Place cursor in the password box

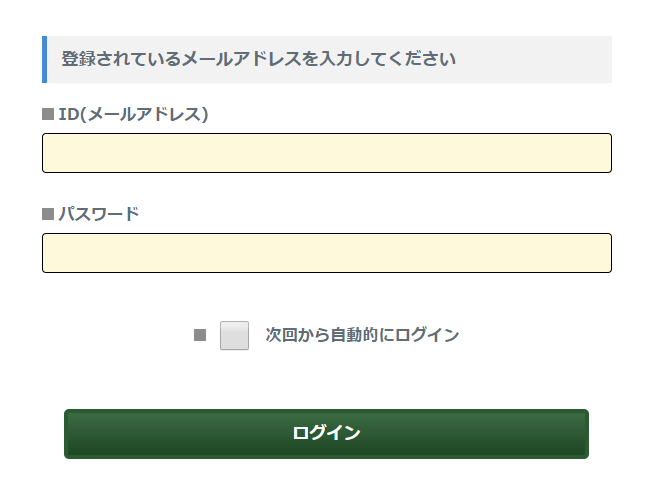[x=326, y=253]
